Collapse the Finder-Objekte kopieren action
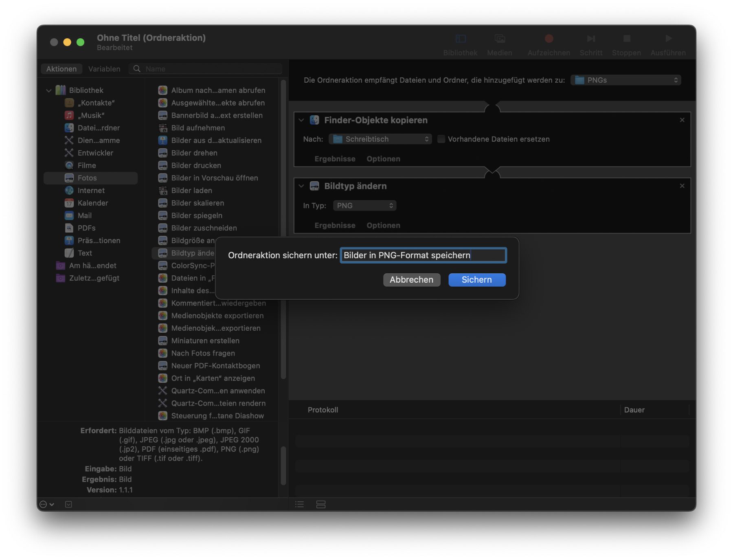Screen dimensions: 733x560 (x=301, y=120)
